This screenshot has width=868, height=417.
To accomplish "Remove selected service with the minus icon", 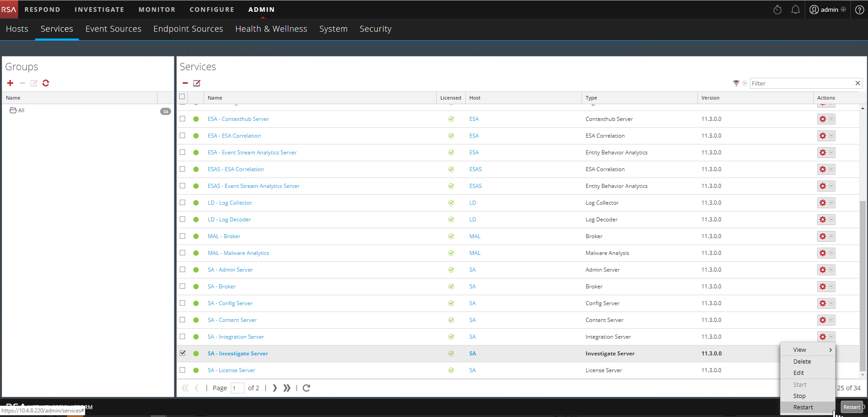I will (x=185, y=83).
